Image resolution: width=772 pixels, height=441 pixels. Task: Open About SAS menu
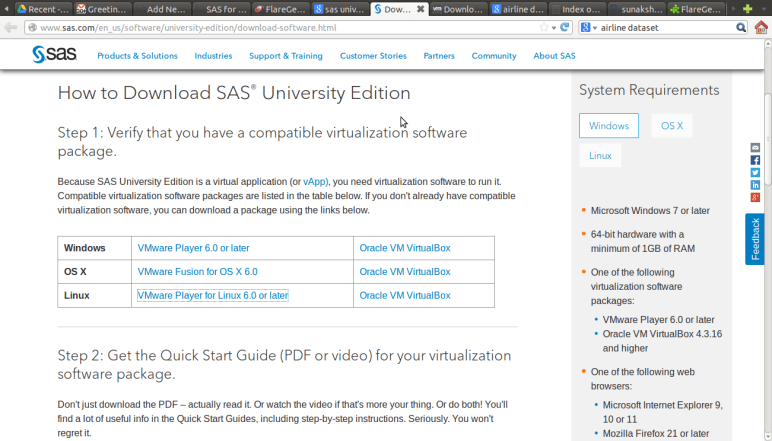click(554, 56)
